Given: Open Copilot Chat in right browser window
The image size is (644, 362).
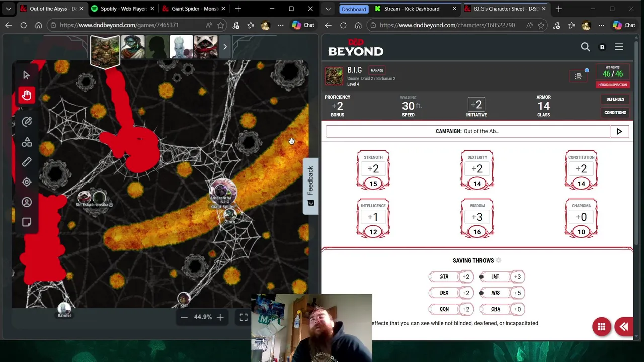Looking at the screenshot, I should point(624,25).
